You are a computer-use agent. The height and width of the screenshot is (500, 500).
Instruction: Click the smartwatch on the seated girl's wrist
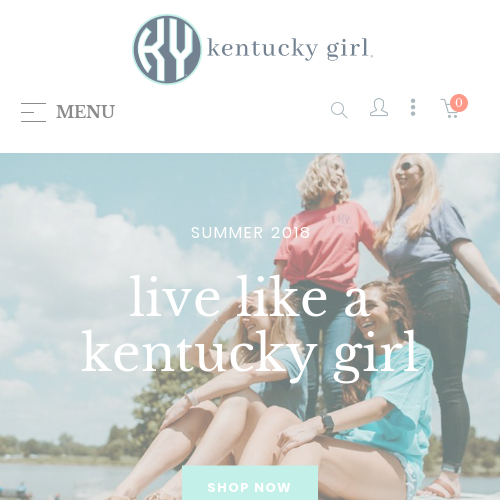click(328, 424)
